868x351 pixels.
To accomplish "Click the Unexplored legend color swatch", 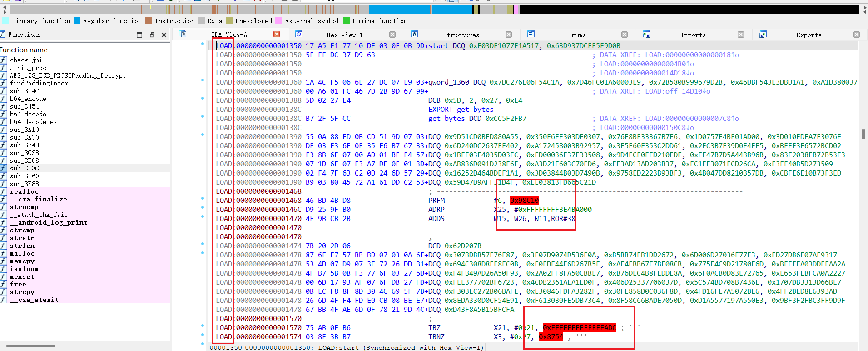I will 229,21.
